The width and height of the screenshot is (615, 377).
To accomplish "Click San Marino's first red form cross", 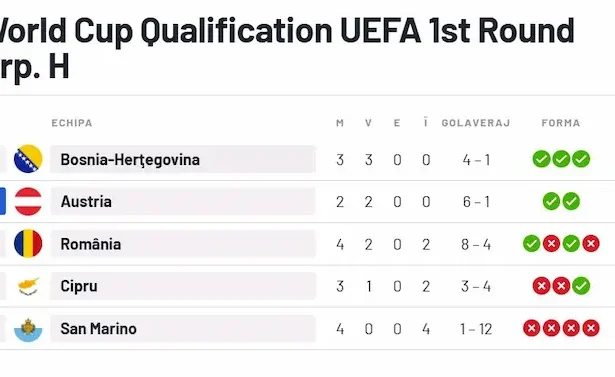I will point(531,328).
